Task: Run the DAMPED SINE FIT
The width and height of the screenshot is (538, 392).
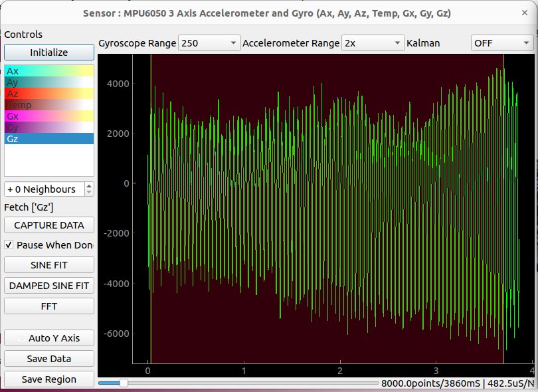Action: [48, 286]
